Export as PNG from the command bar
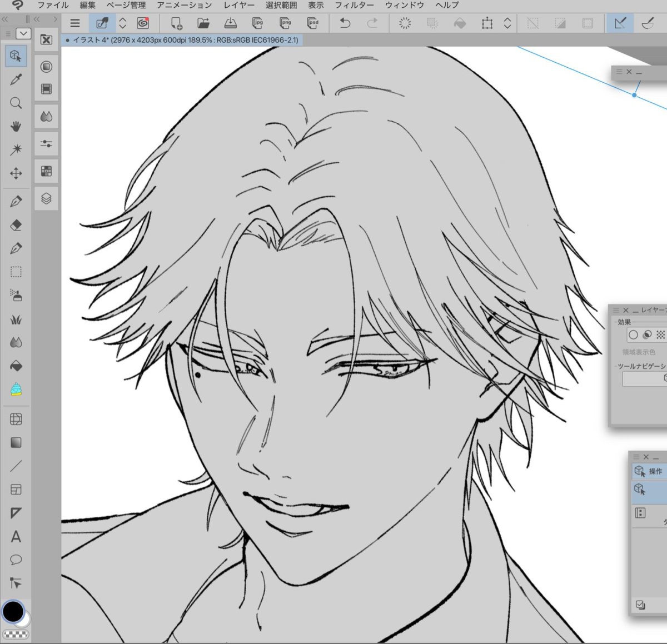 (286, 23)
